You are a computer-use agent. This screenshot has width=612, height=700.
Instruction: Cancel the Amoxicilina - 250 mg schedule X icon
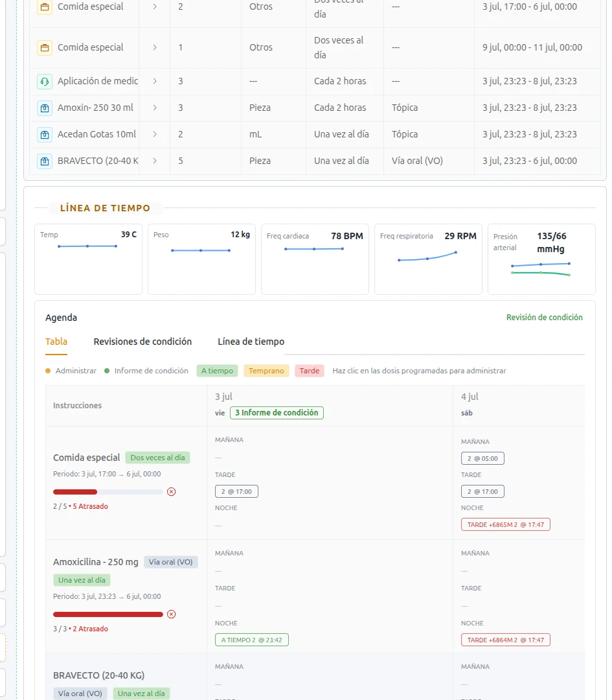[171, 614]
